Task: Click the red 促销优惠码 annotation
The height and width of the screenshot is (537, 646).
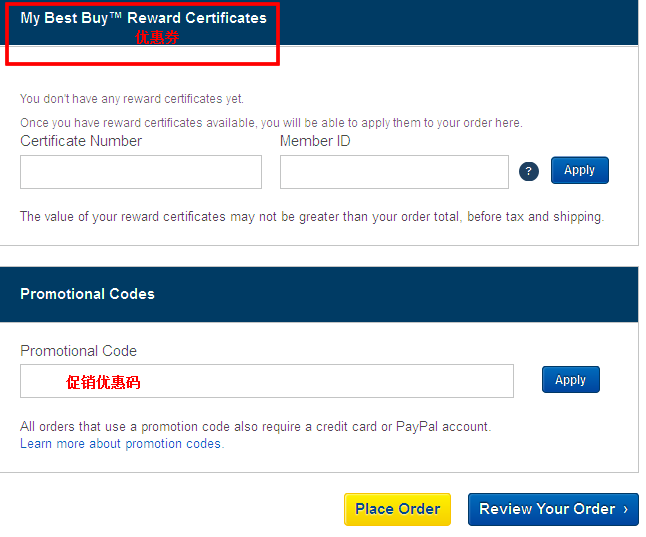Action: pyautogui.click(x=103, y=382)
